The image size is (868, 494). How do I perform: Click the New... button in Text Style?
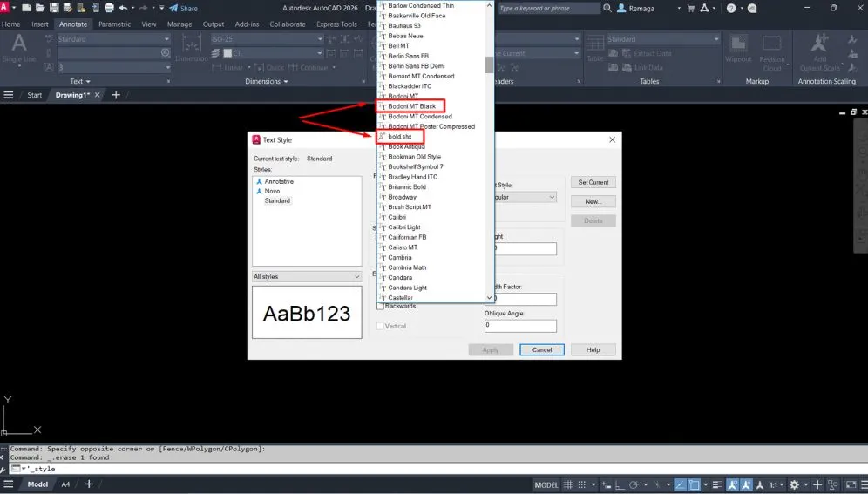(x=593, y=201)
